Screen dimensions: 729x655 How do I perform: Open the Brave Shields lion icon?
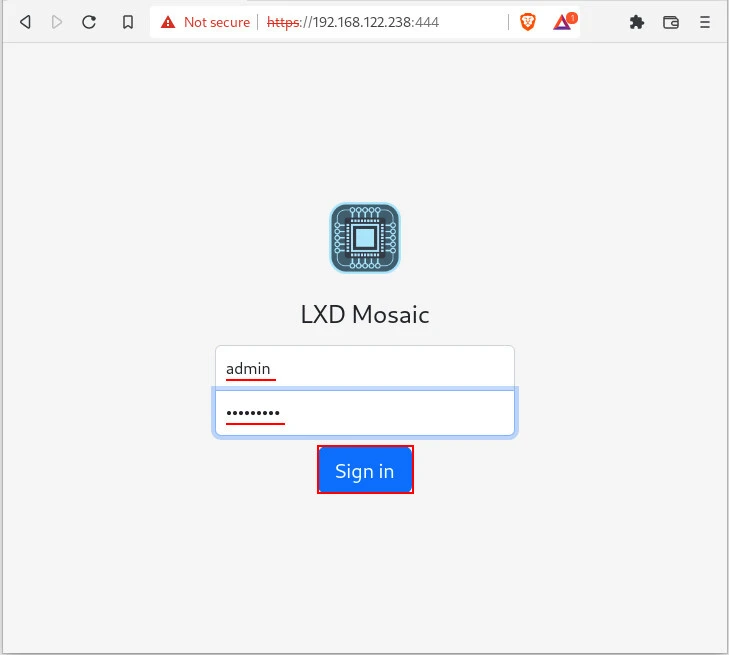[528, 22]
